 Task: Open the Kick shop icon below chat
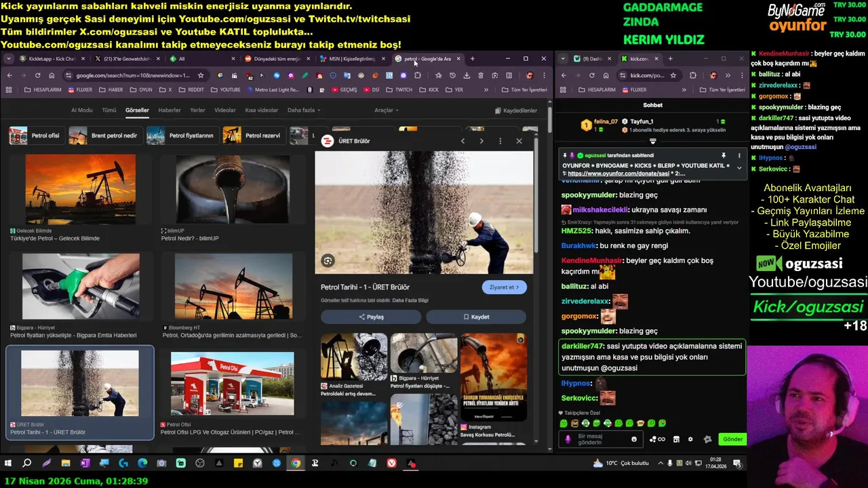[675, 439]
